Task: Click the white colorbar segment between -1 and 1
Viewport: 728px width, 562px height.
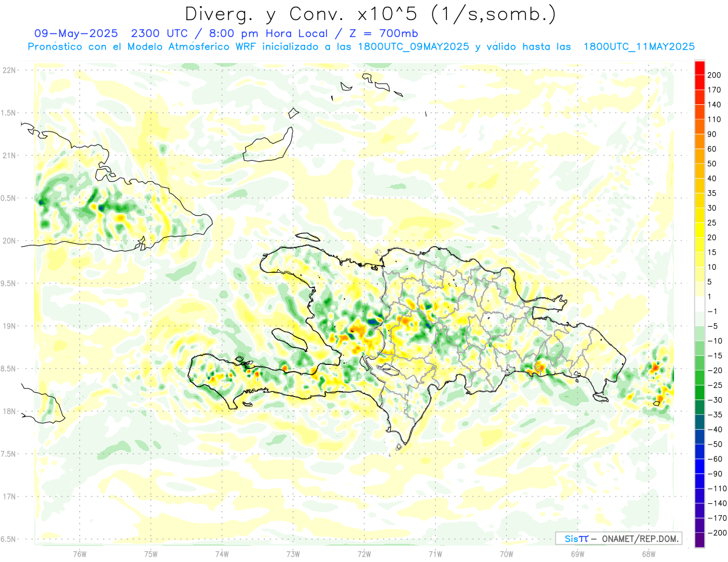Action: click(x=699, y=304)
